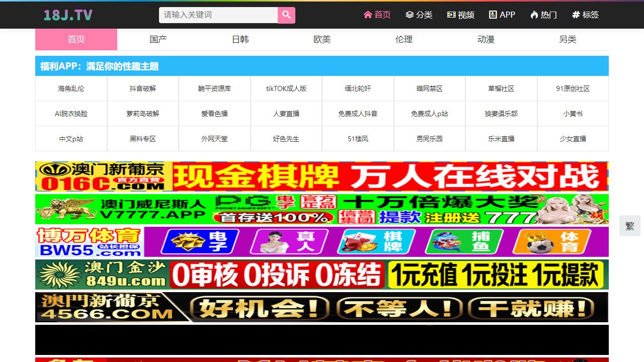Open the 舶平资源库 link
This screenshot has height=362, width=644.
[214, 88]
